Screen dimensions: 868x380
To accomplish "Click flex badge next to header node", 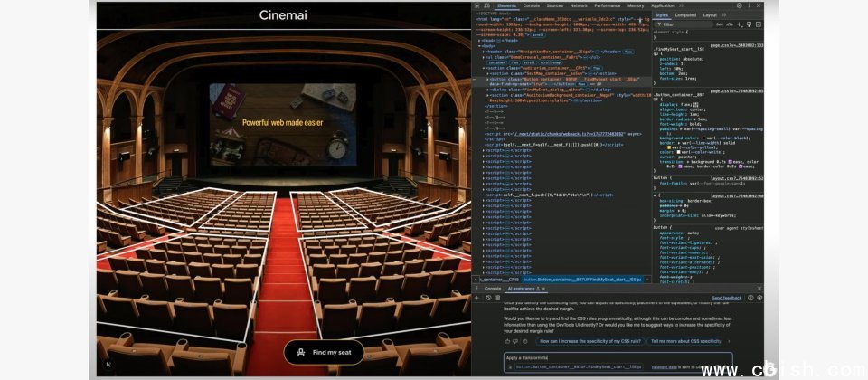I will point(627,52).
